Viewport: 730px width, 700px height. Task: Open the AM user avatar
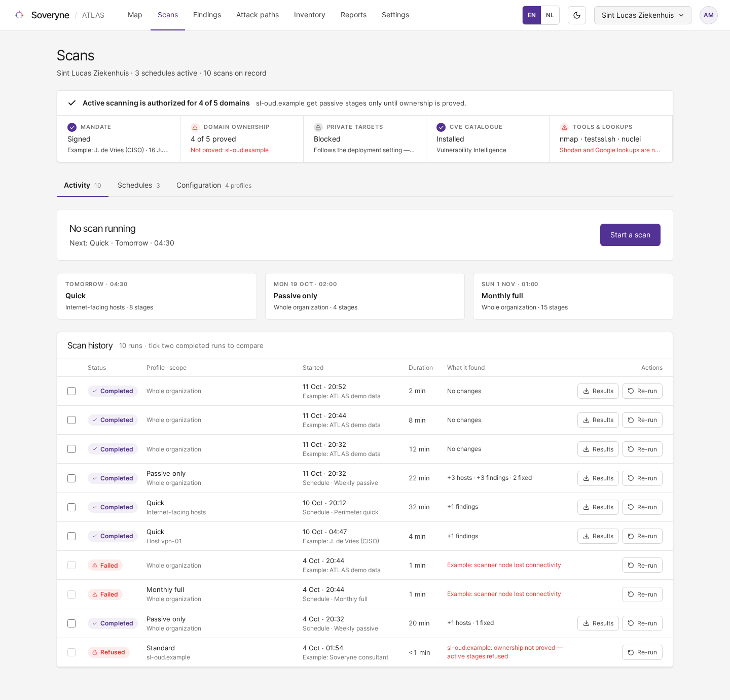tap(709, 15)
